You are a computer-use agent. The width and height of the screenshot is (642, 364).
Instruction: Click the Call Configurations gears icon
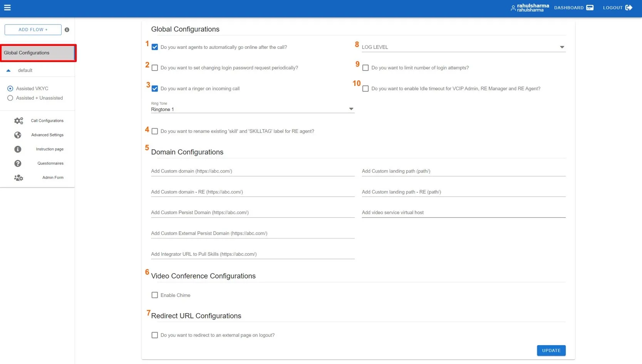pyautogui.click(x=18, y=121)
